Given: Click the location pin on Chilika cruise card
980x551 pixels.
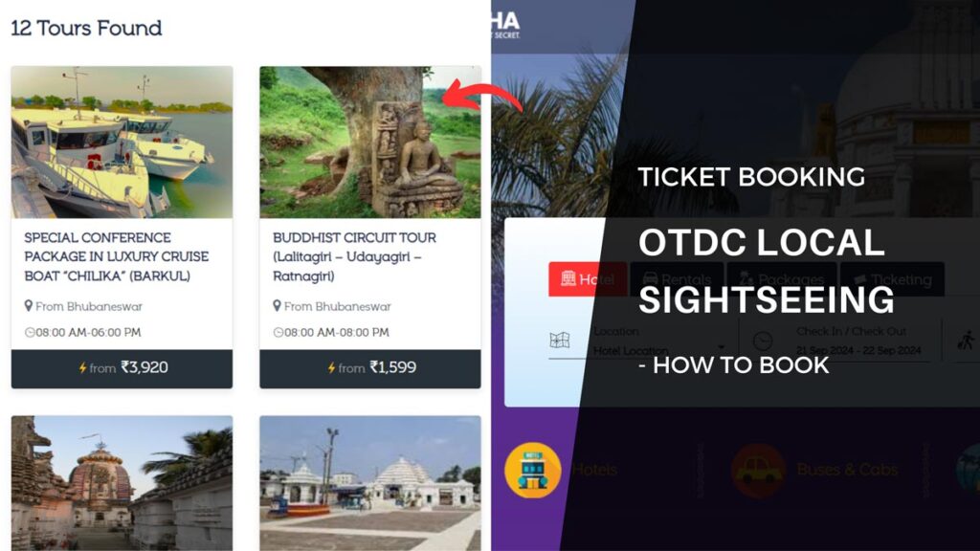Looking at the screenshot, I should pos(28,306).
